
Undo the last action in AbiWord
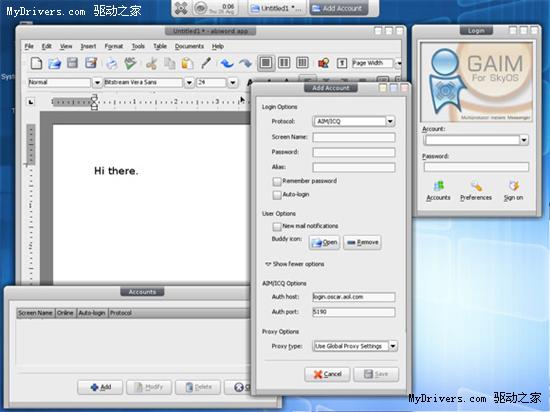coord(227,63)
